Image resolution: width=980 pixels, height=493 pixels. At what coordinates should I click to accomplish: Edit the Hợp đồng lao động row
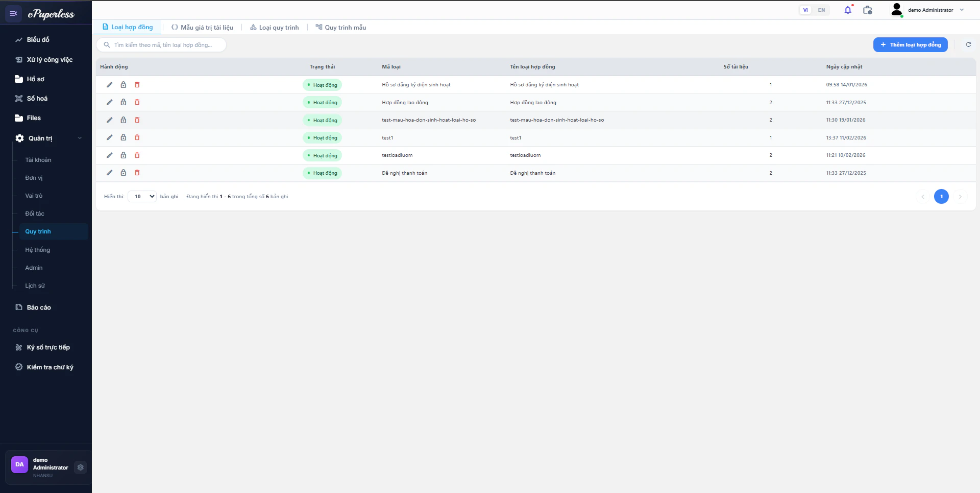(109, 102)
